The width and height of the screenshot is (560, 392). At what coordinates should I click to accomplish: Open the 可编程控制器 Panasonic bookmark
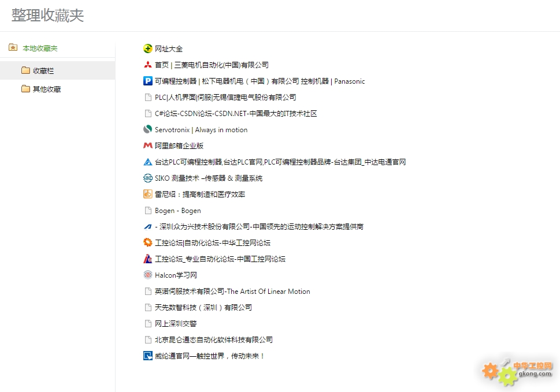(259, 81)
